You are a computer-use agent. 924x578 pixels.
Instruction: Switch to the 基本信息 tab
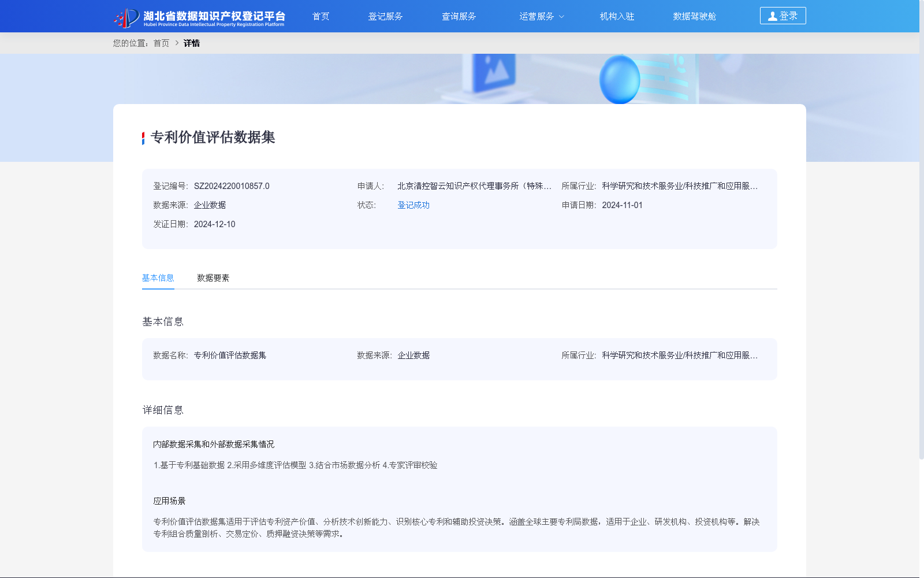tap(158, 278)
